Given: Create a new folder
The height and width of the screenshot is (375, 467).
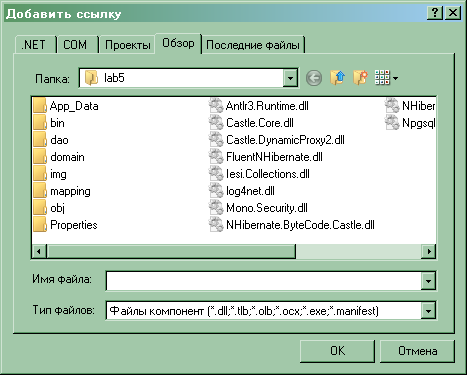Looking at the screenshot, I should [360, 78].
